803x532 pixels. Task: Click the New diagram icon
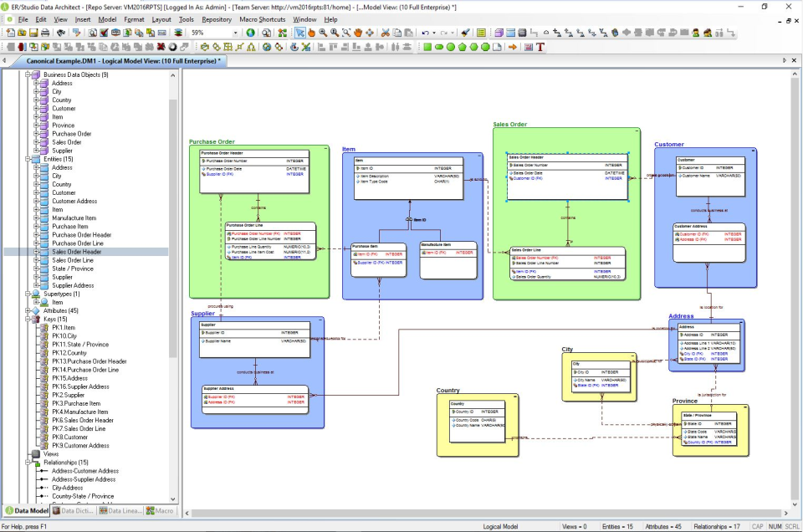pos(10,32)
